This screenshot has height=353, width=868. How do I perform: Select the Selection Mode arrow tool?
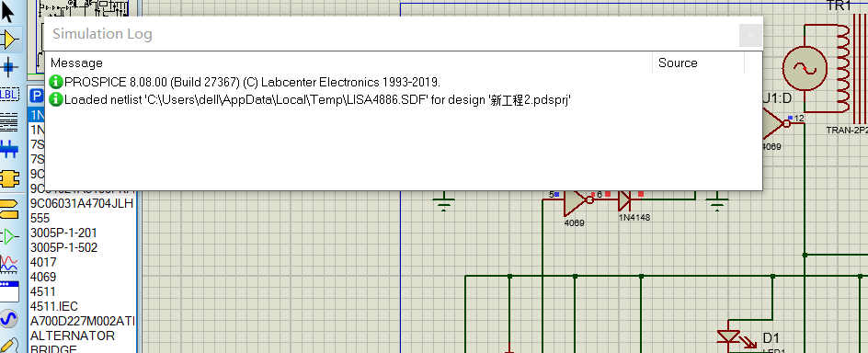pyautogui.click(x=9, y=11)
